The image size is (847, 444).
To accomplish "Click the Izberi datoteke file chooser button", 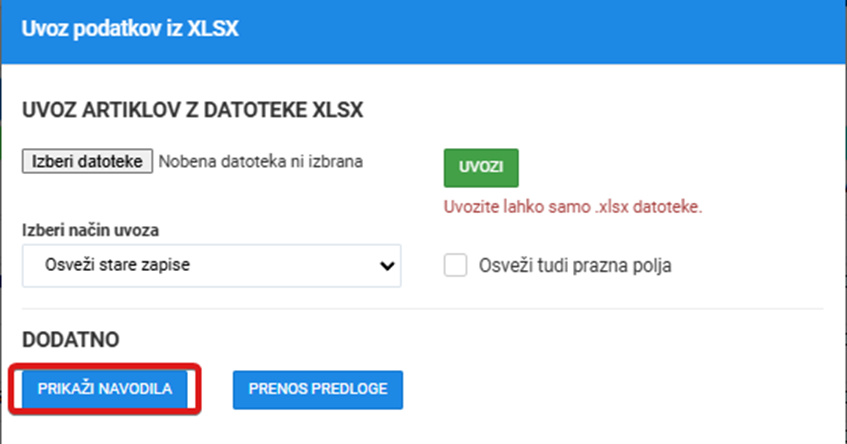I will [x=87, y=161].
